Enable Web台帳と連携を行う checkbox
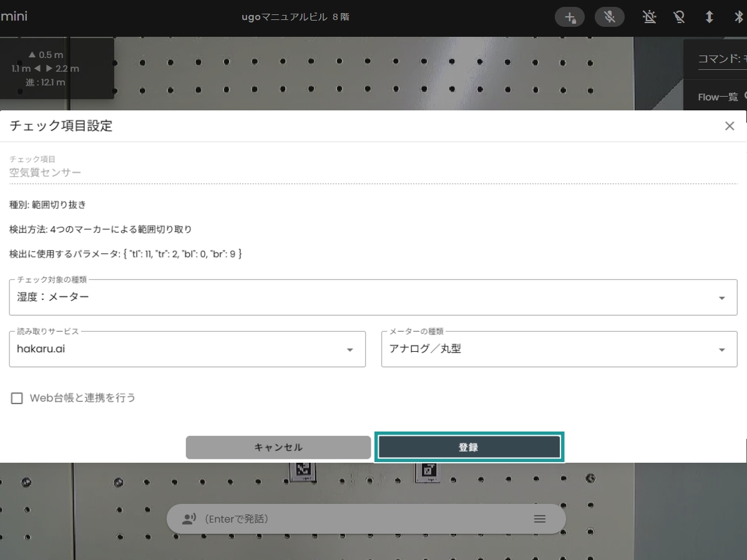This screenshot has width=747, height=560. [17, 398]
